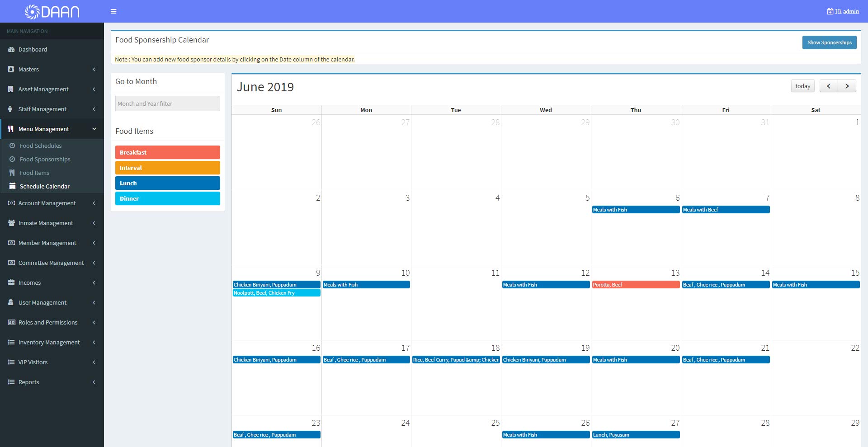Image resolution: width=868 pixels, height=447 pixels.
Task: Select the Dinner food item bar
Action: (168, 198)
